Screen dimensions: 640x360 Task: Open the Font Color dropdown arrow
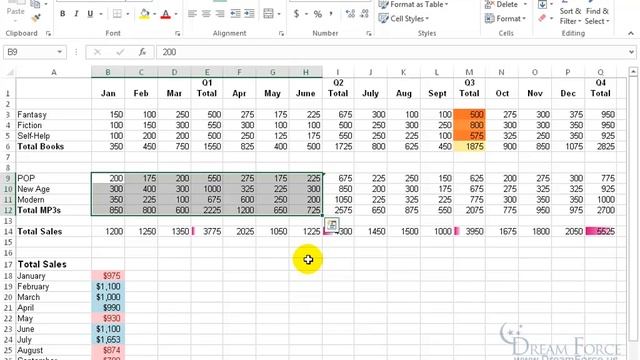pyautogui.click(x=176, y=14)
